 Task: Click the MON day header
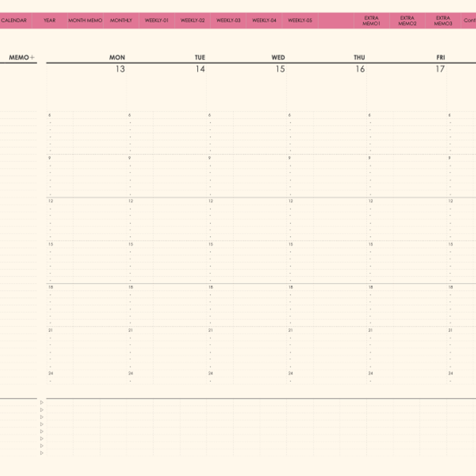(117, 57)
